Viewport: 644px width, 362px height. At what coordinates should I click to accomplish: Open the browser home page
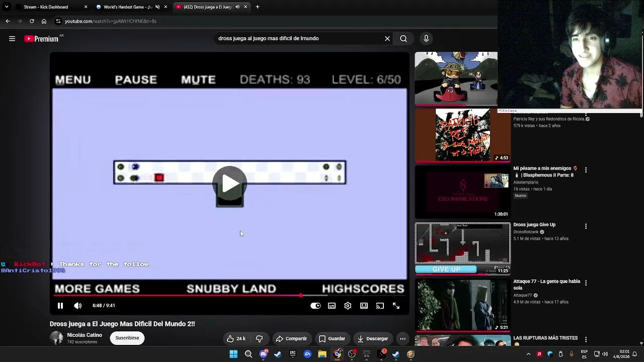(x=44, y=21)
